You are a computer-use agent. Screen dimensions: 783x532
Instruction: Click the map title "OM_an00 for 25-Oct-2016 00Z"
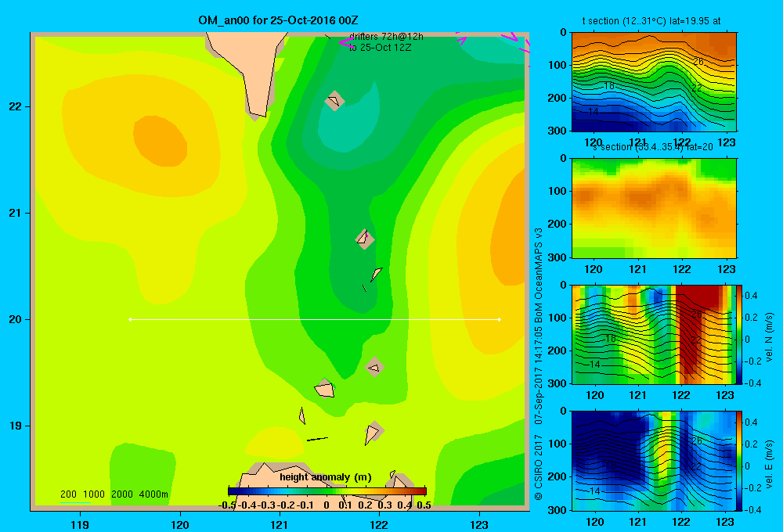tap(278, 20)
